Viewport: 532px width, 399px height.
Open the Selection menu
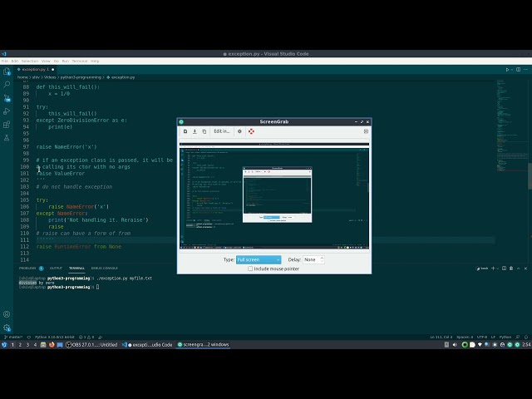coord(30,61)
